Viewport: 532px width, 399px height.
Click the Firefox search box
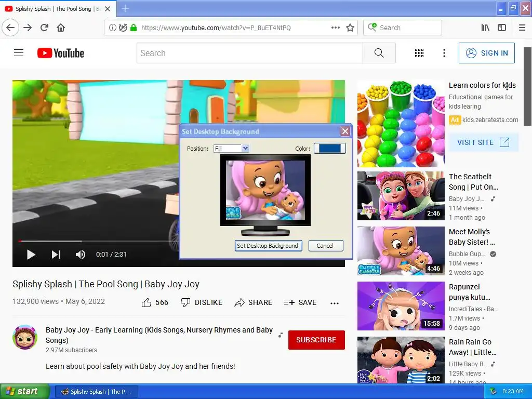tap(403, 28)
